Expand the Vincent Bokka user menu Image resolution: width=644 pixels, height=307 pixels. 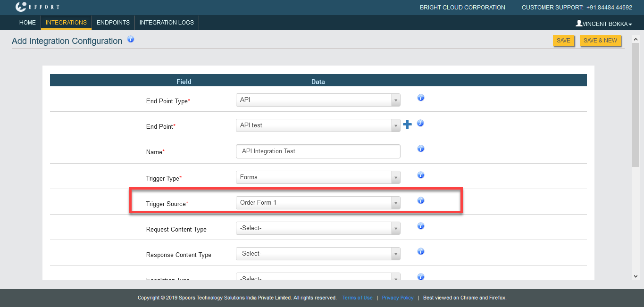(x=603, y=24)
